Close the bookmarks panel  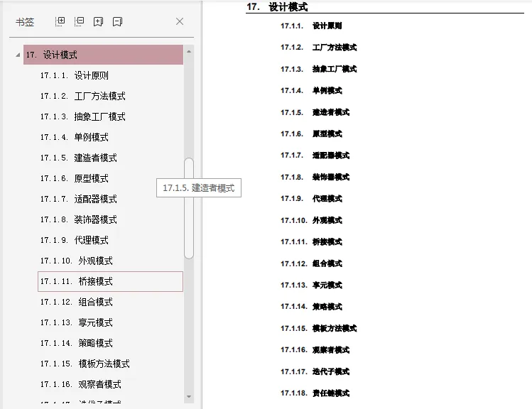point(180,21)
